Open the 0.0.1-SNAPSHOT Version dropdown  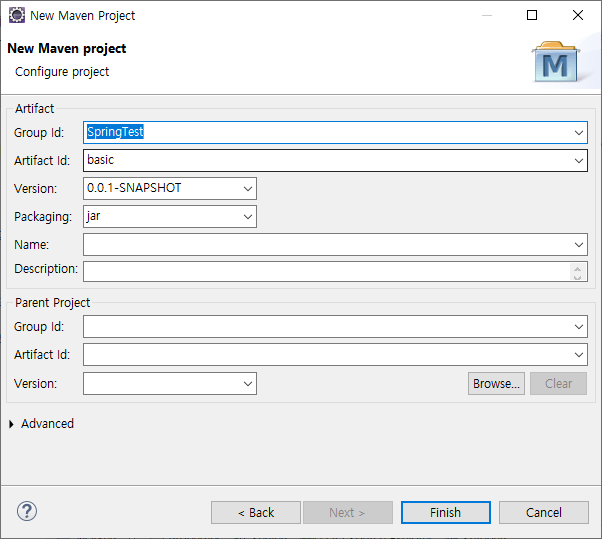[248, 188]
